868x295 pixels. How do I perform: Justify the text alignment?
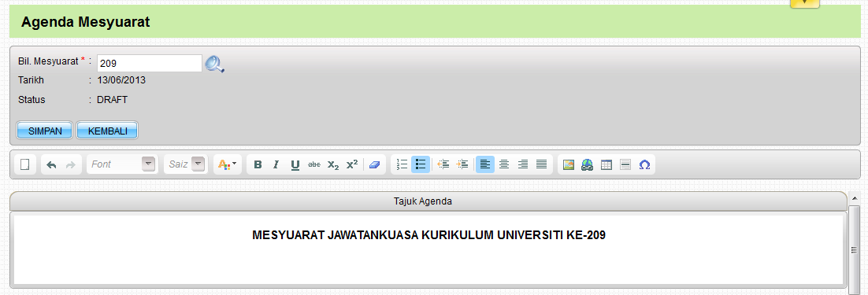pyautogui.click(x=541, y=164)
